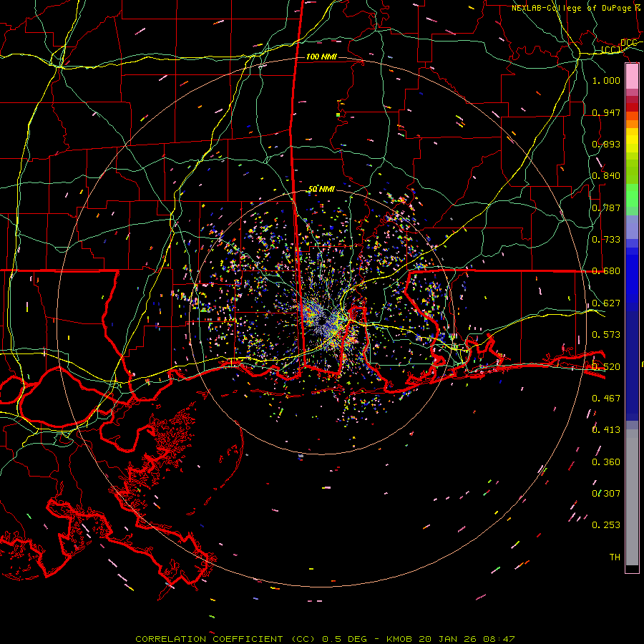
Task: Click the 0.733 legend value label
Action: point(606,240)
